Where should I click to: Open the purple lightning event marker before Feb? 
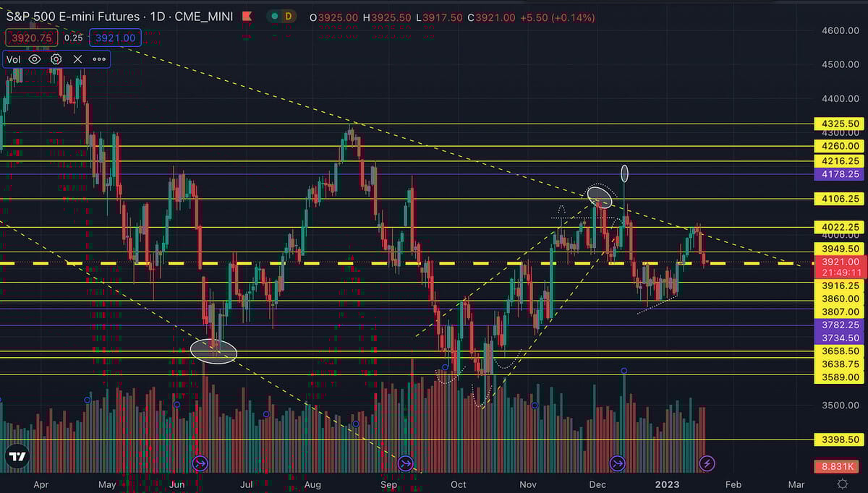click(x=708, y=463)
